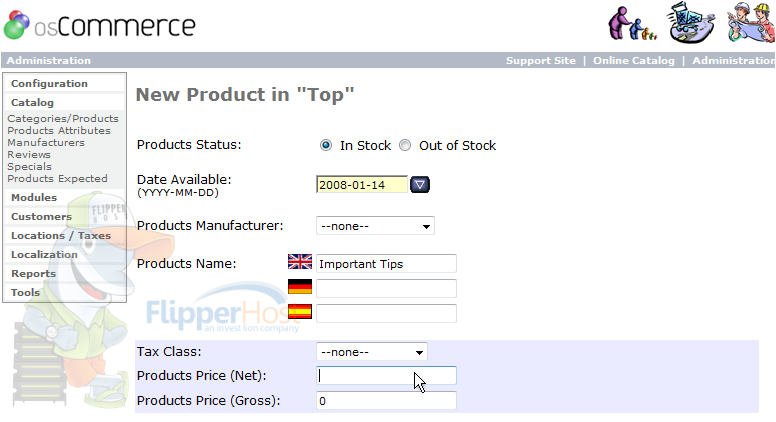
Task: Open the Products Manufacturer dropdown
Action: point(375,226)
